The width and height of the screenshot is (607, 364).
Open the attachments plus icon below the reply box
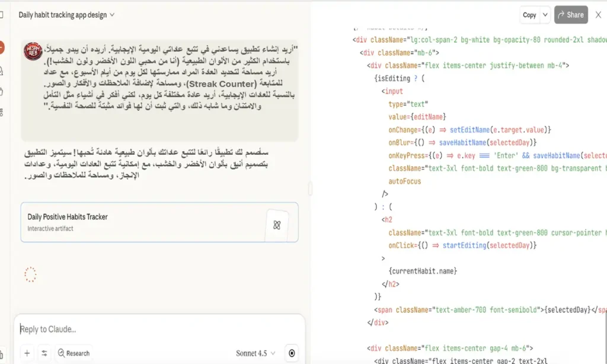pos(27,353)
